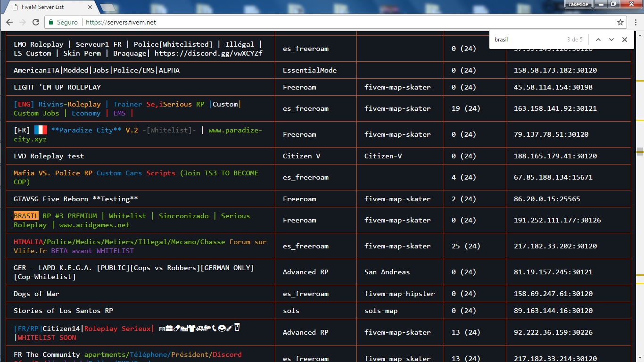
Task: Click the '3 de 5' match counter
Action: click(x=575, y=40)
